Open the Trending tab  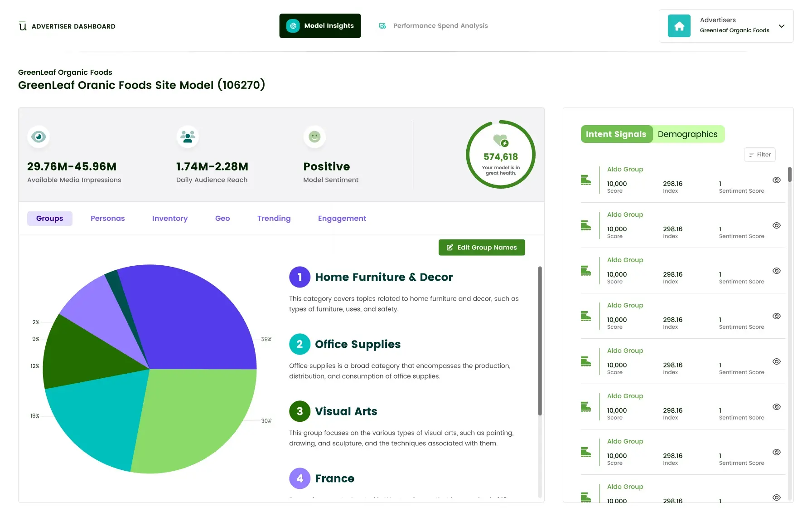274,219
